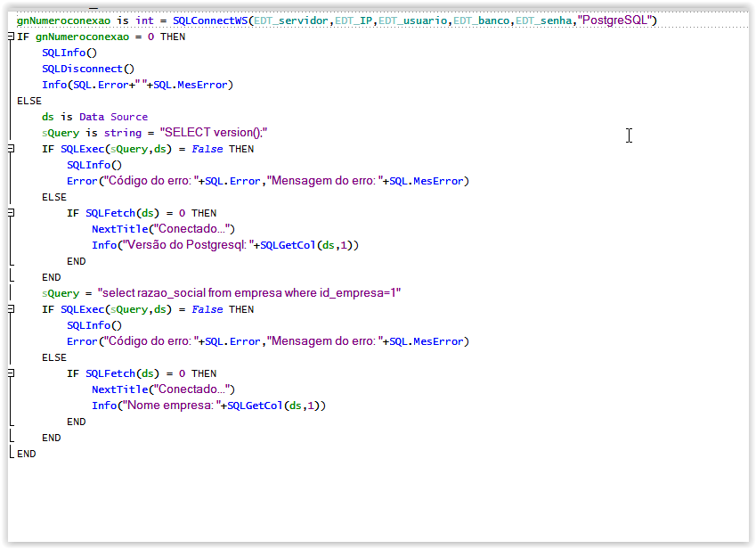Image resolution: width=756 pixels, height=549 pixels.
Task: Click the "Versão do Postgresql: " string
Action: click(x=189, y=244)
